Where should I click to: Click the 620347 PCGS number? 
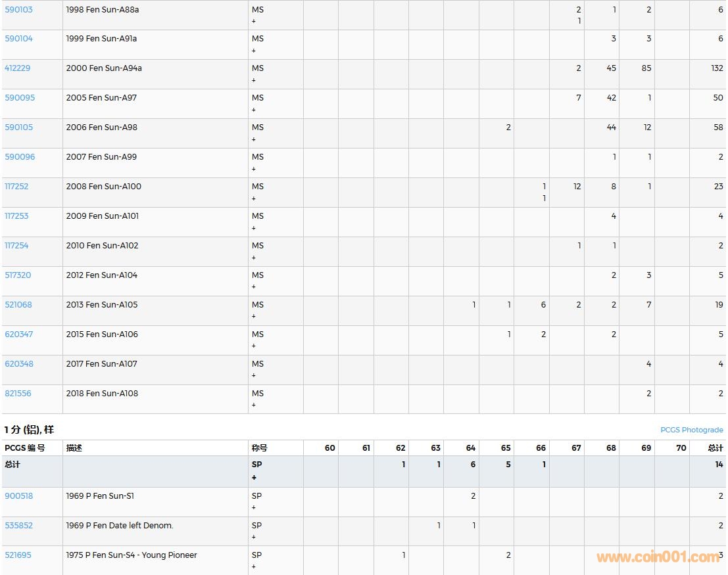pyautogui.click(x=19, y=334)
